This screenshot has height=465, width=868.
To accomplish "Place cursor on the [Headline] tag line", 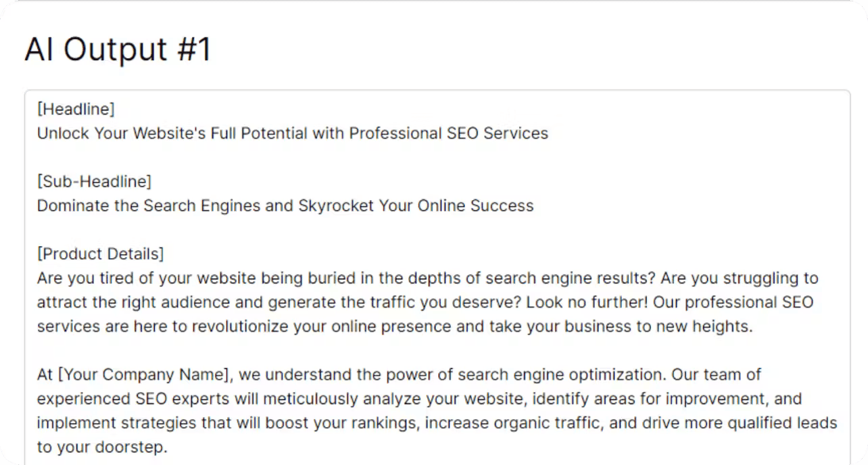I will point(76,109).
